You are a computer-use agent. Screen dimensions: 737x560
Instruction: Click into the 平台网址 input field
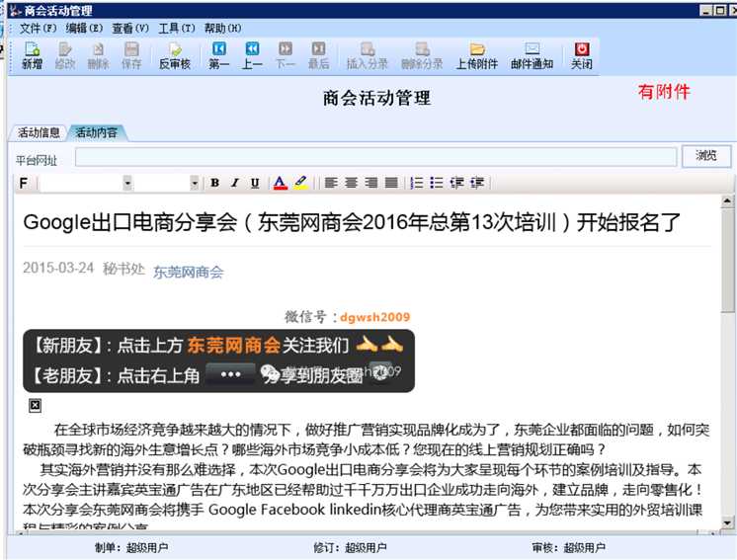click(376, 157)
